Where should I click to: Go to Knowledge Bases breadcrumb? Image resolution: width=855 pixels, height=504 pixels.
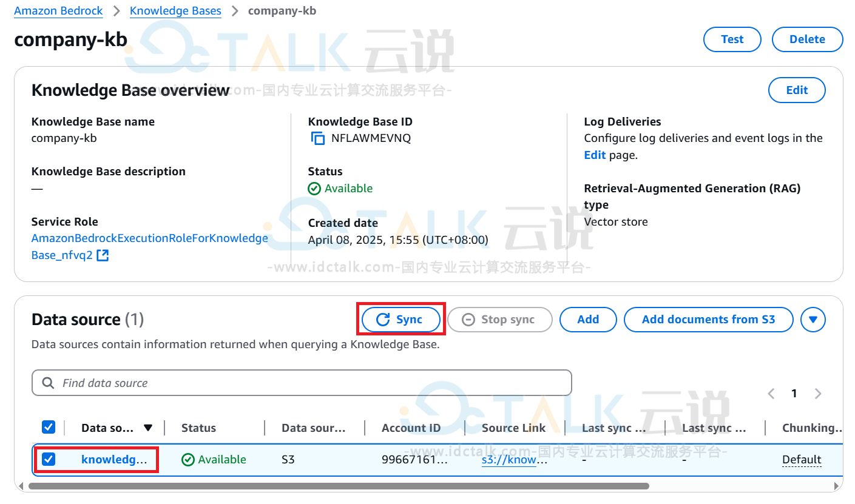click(x=175, y=11)
